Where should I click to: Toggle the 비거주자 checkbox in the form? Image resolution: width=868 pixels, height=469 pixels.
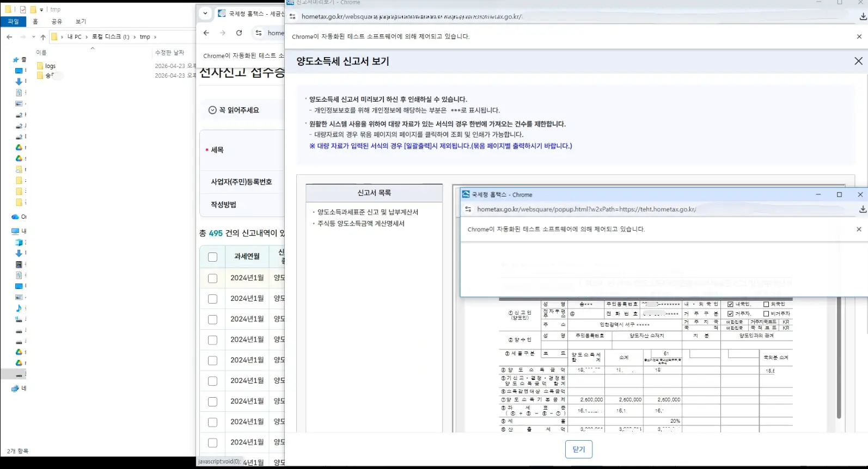(x=766, y=313)
